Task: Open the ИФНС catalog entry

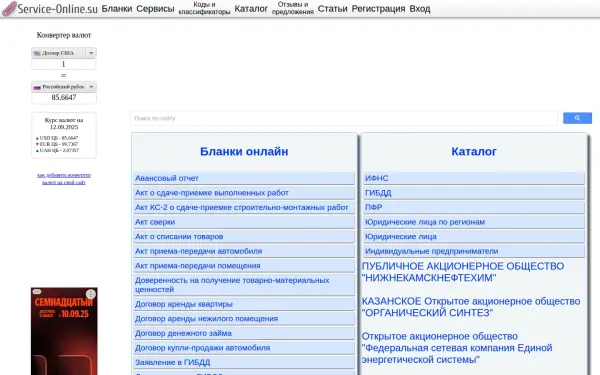Action: coord(474,178)
